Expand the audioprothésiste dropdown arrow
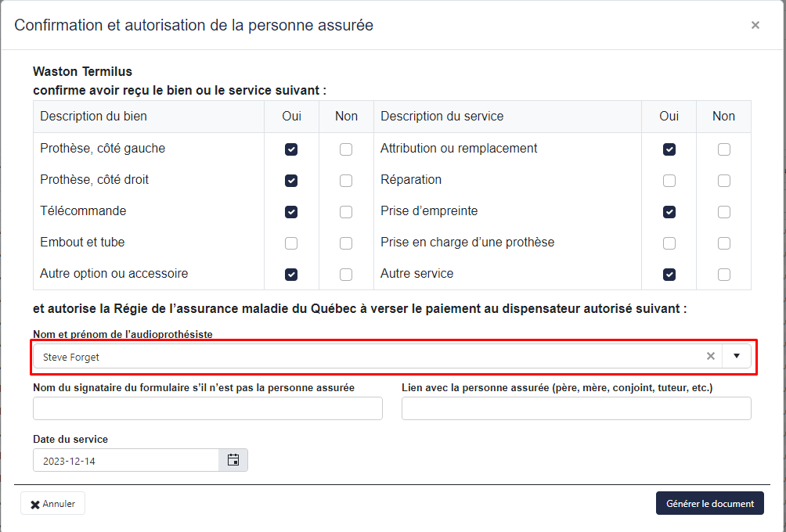Viewport: 786px width, 532px height. [x=737, y=357]
